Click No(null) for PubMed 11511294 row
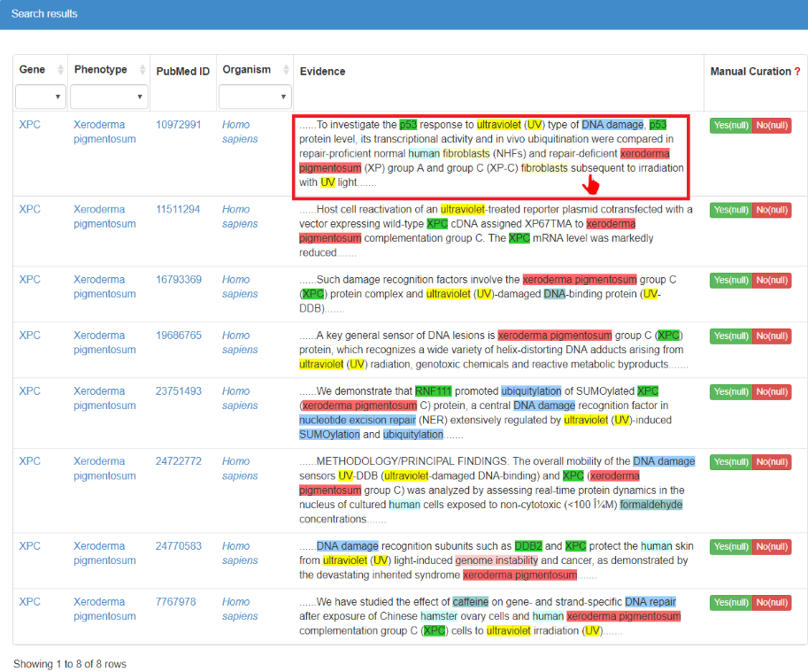The width and height of the screenshot is (808, 672). point(772,210)
